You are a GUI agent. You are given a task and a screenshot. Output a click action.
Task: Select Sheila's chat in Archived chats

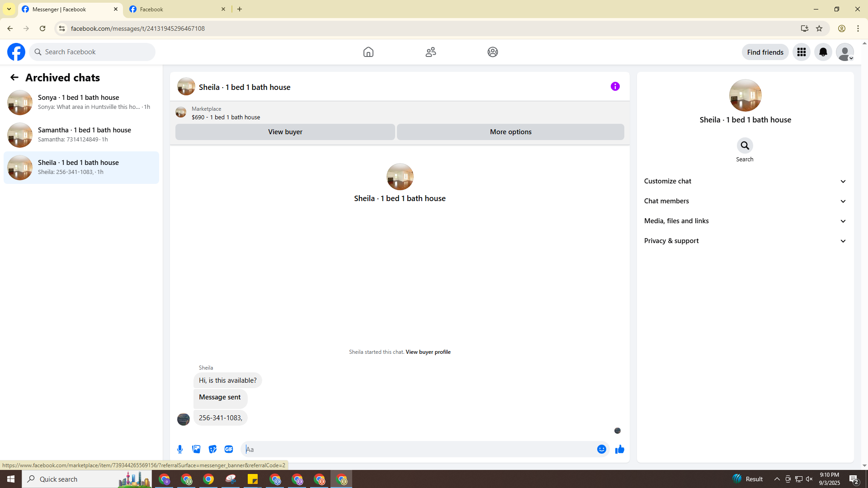tap(81, 168)
